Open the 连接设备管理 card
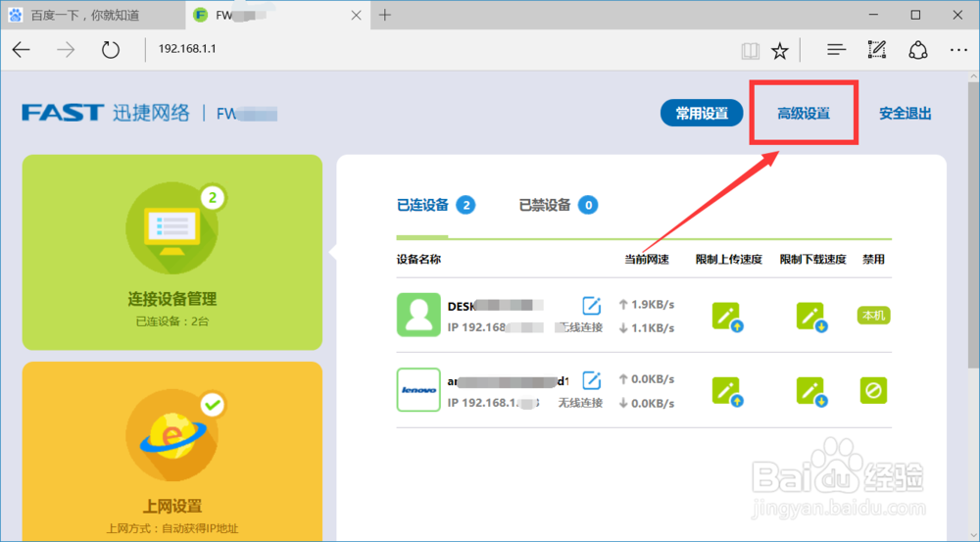Viewport: 980px width, 542px height. point(172,253)
